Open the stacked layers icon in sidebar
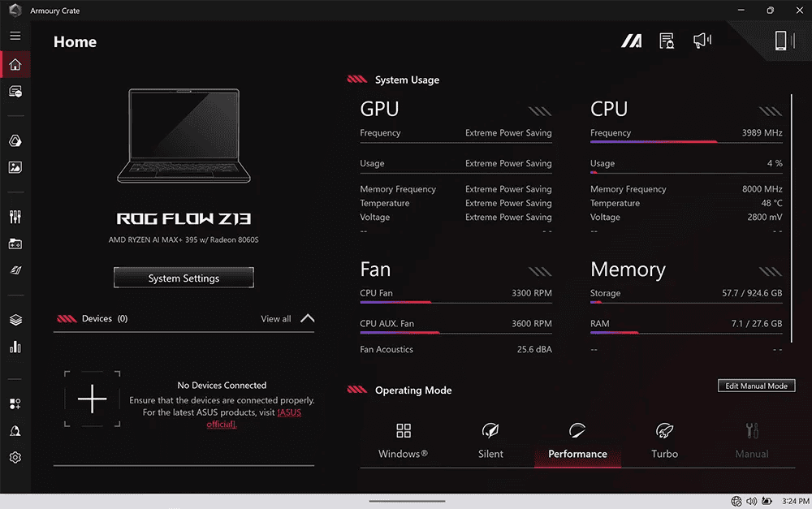Screen dimensions: 812x509 coord(15,320)
